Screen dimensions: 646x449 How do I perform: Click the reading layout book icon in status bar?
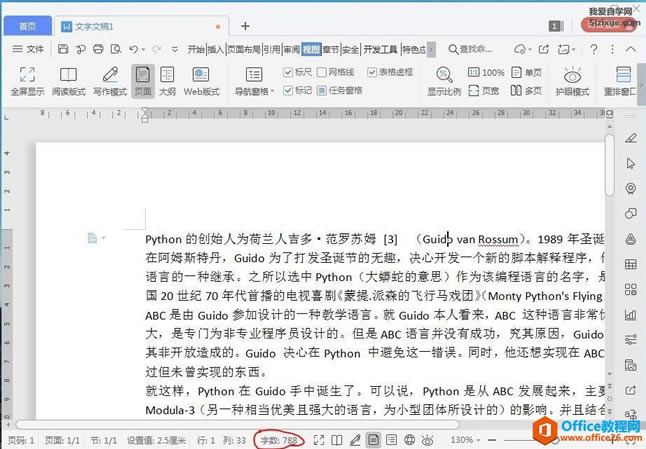coord(337,440)
